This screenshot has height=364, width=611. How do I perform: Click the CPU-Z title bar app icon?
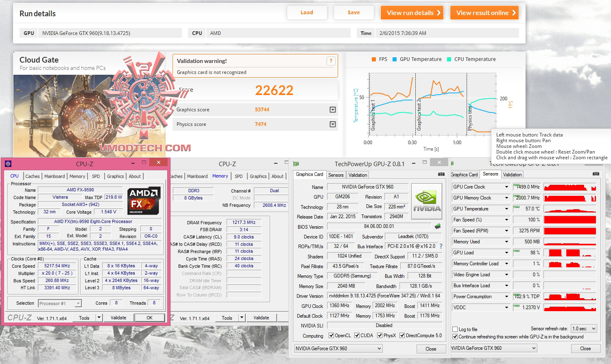(x=8, y=164)
